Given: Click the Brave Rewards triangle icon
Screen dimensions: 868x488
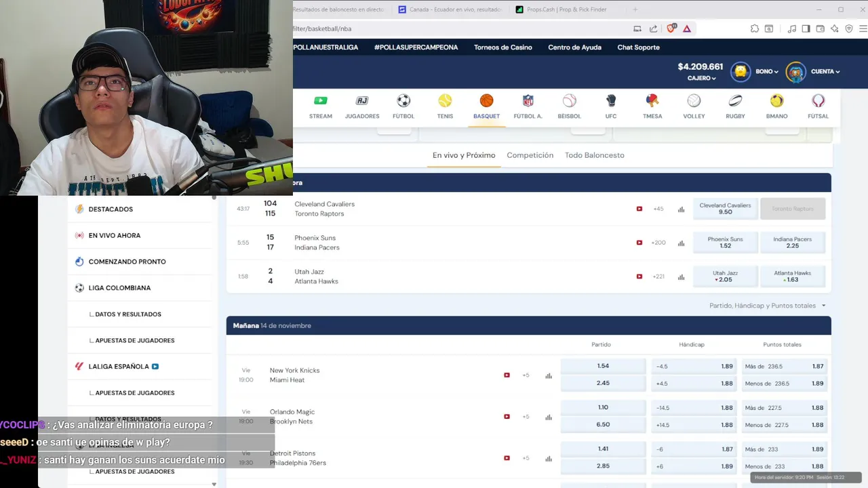Looking at the screenshot, I should (687, 28).
